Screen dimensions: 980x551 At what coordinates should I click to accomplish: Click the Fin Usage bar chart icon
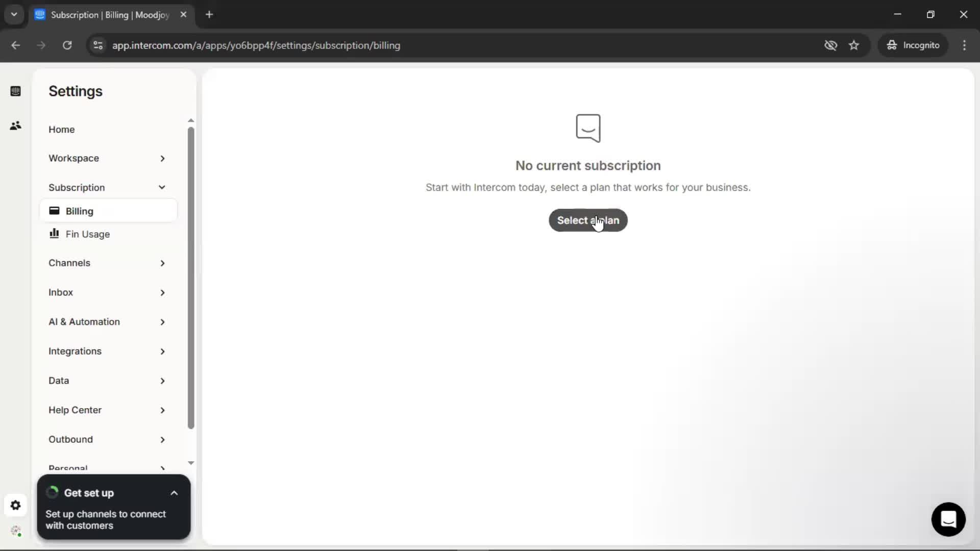pyautogui.click(x=54, y=233)
